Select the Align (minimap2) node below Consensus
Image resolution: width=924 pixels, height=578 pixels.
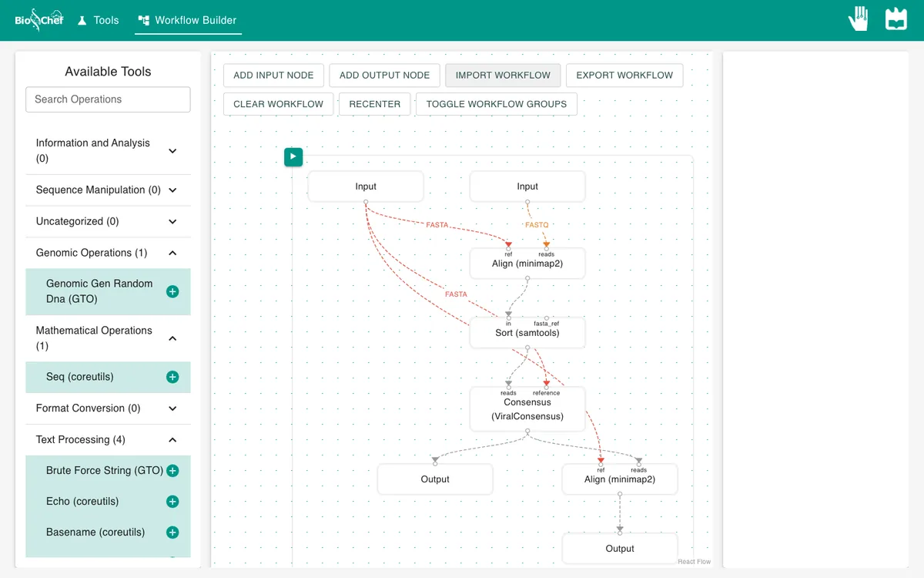[x=620, y=479]
